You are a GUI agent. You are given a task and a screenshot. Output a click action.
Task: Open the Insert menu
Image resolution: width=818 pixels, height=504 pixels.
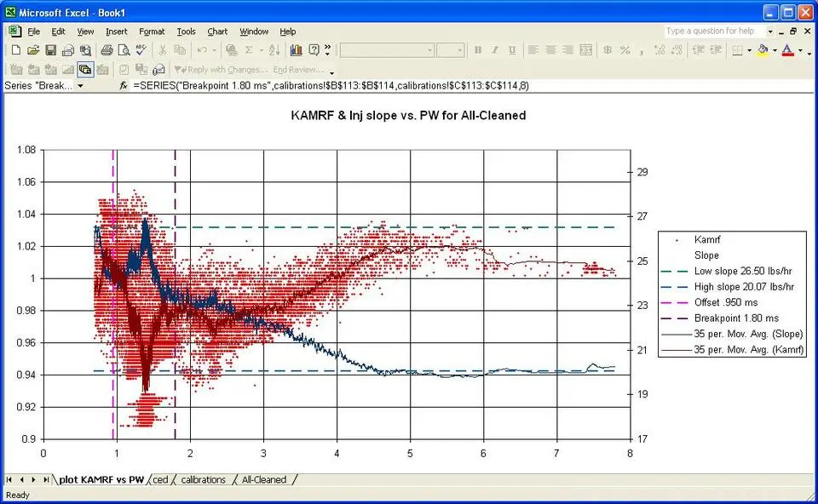(117, 31)
